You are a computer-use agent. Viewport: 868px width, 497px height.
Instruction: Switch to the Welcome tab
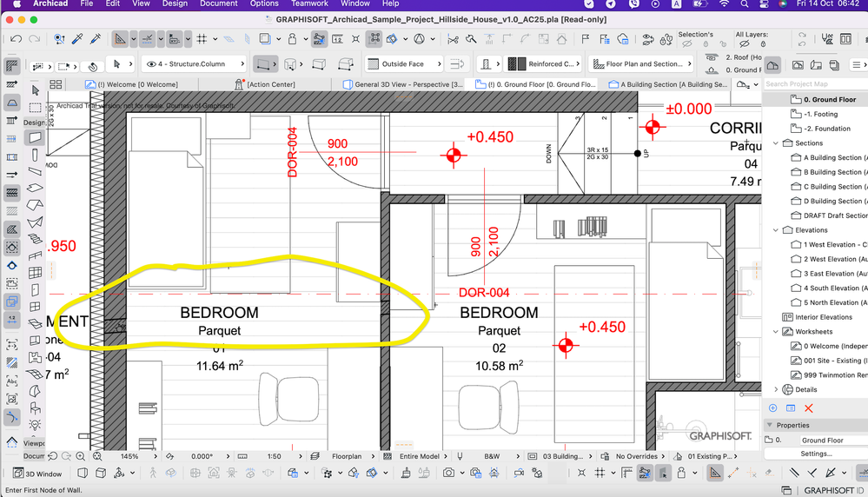pos(132,84)
